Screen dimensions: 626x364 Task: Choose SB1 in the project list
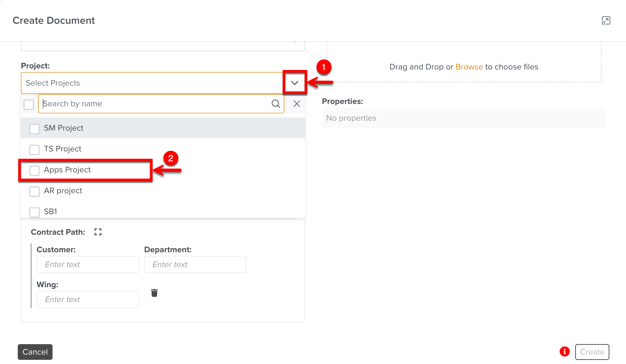click(x=50, y=212)
